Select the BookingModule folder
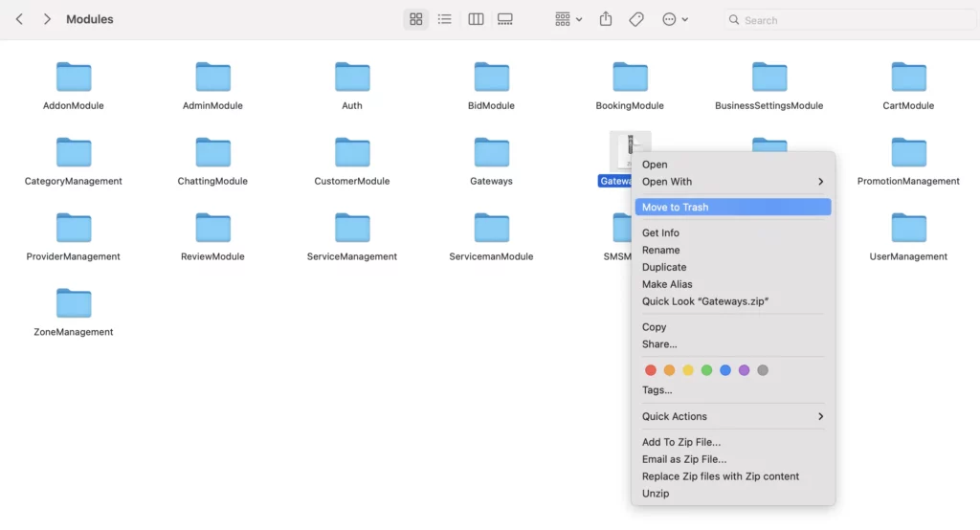980x530 pixels. point(630,77)
